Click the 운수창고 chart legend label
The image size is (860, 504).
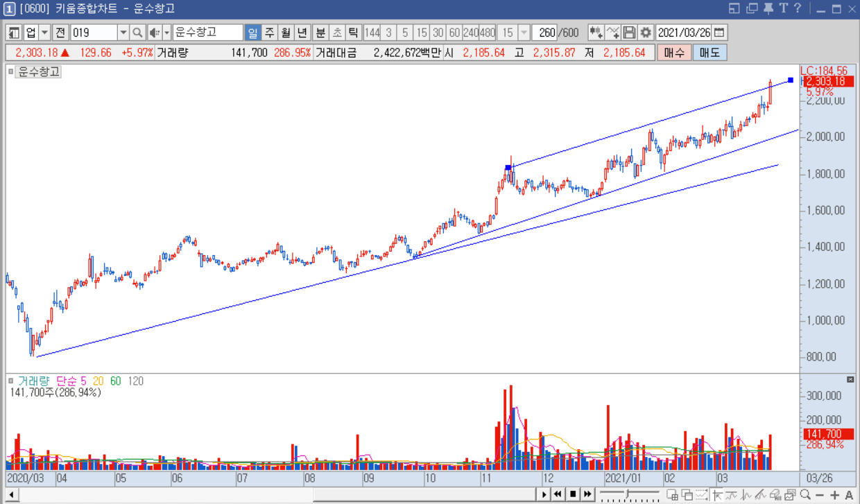pyautogui.click(x=39, y=71)
